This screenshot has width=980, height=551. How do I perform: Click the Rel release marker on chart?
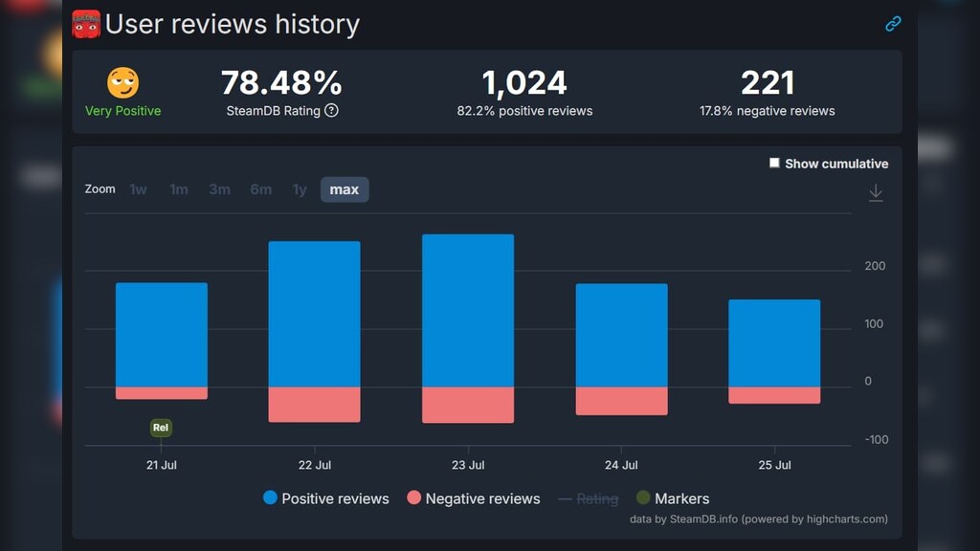point(161,428)
